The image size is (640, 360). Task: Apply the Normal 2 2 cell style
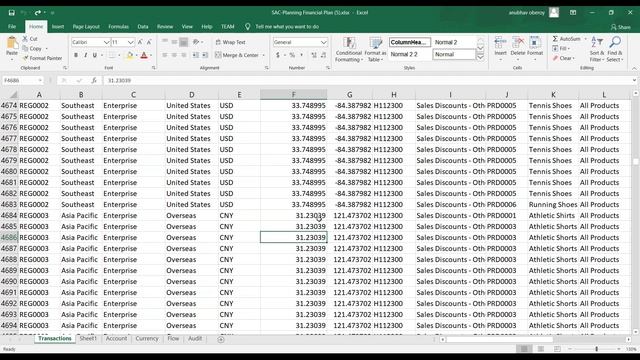[x=409, y=54]
